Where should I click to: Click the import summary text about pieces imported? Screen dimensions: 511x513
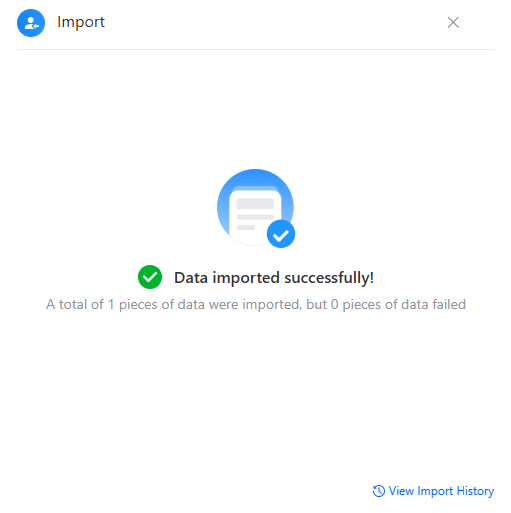256,304
